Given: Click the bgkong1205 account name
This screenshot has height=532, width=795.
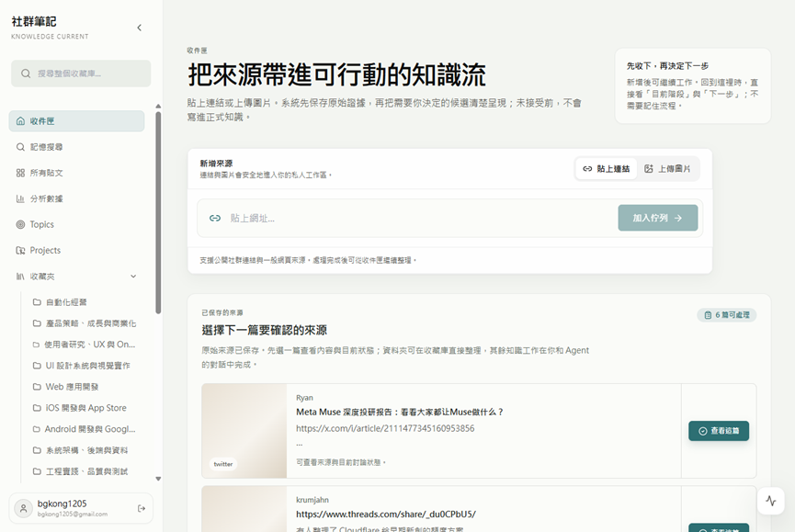Looking at the screenshot, I should [x=62, y=504].
